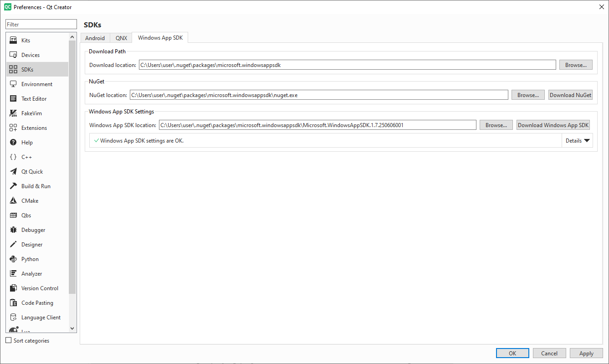The width and height of the screenshot is (609, 364).
Task: Click Download Windows App SDK button
Action: 553,125
